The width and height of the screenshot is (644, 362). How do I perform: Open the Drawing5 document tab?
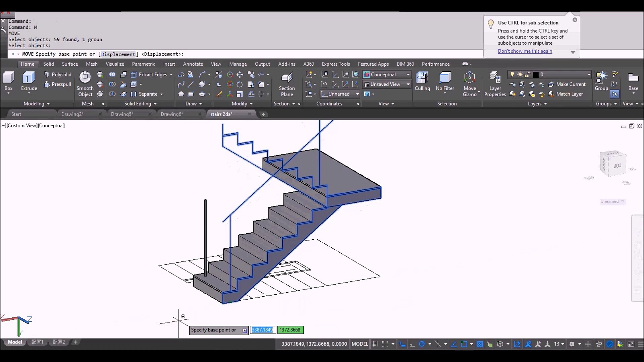point(122,114)
